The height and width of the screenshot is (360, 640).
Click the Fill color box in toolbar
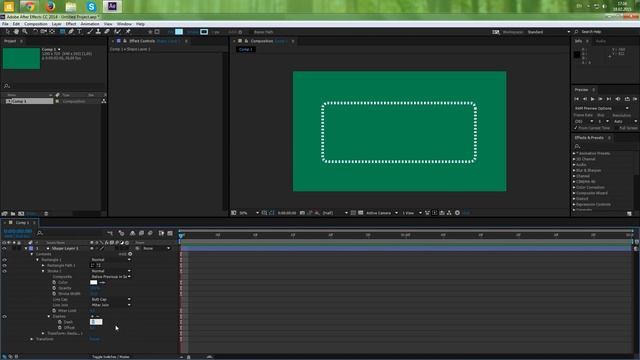click(179, 32)
